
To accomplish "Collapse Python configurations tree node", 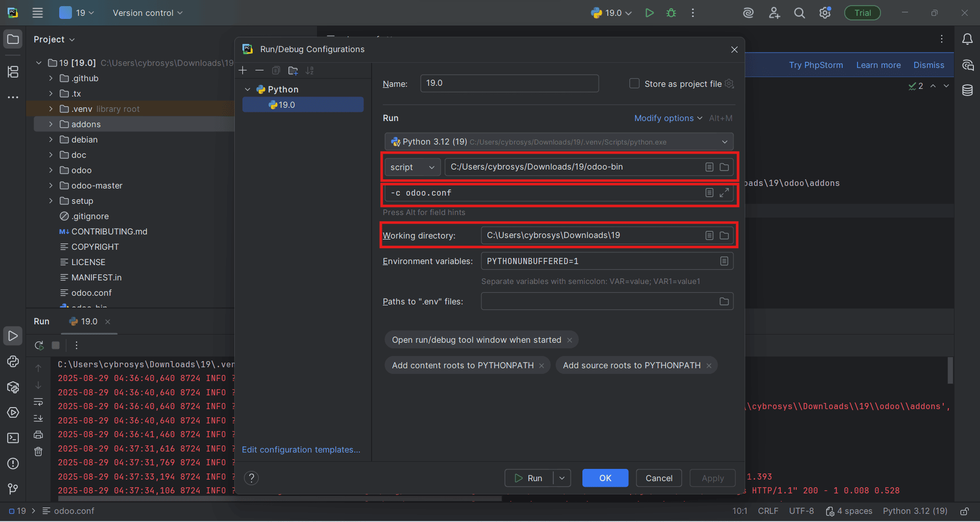I will [x=248, y=89].
